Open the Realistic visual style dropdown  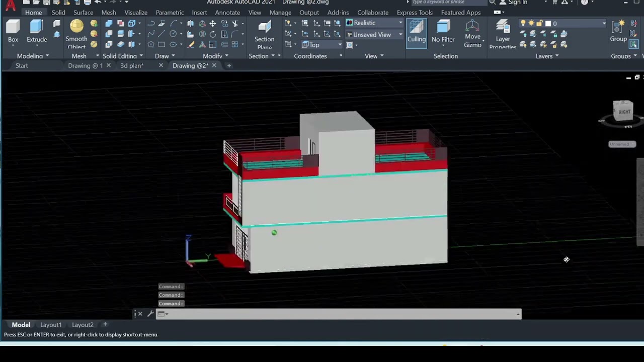374,23
